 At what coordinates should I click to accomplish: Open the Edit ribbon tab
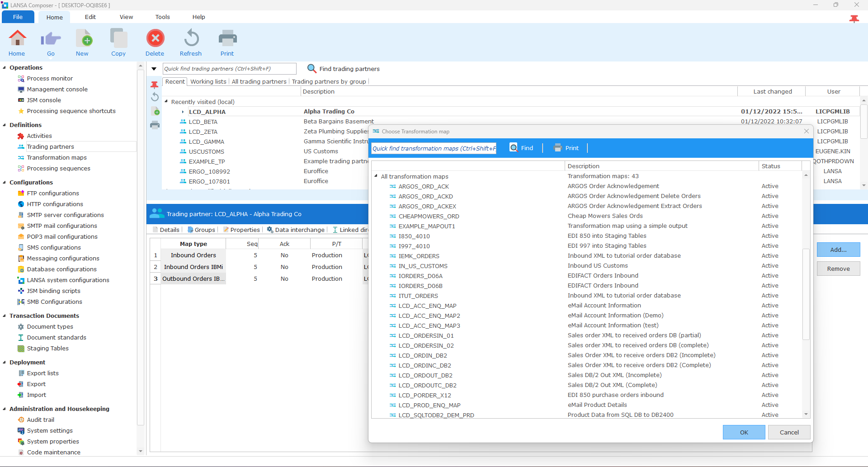[90, 17]
